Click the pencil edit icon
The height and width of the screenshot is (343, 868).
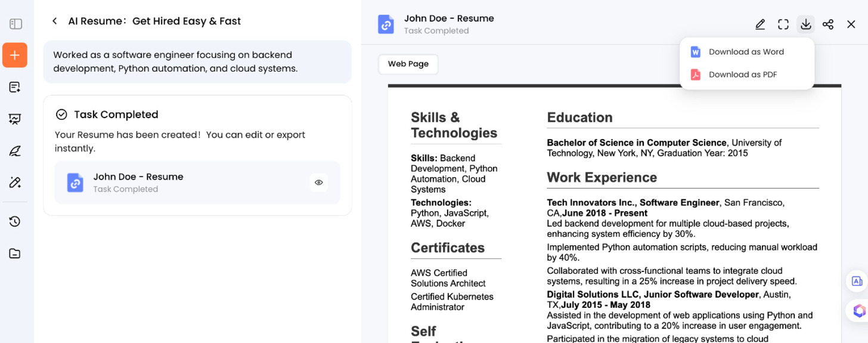[760, 24]
